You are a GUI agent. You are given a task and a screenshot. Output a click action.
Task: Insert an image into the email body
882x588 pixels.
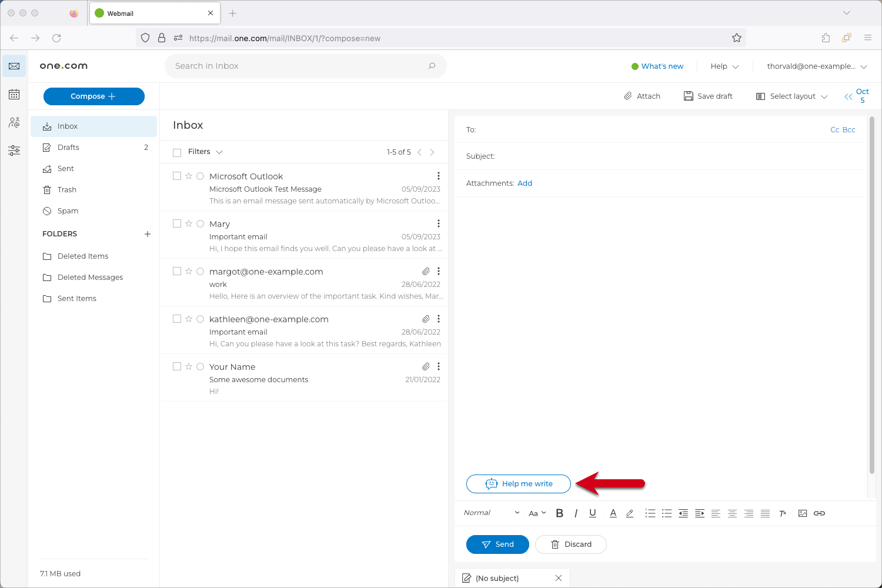point(803,513)
